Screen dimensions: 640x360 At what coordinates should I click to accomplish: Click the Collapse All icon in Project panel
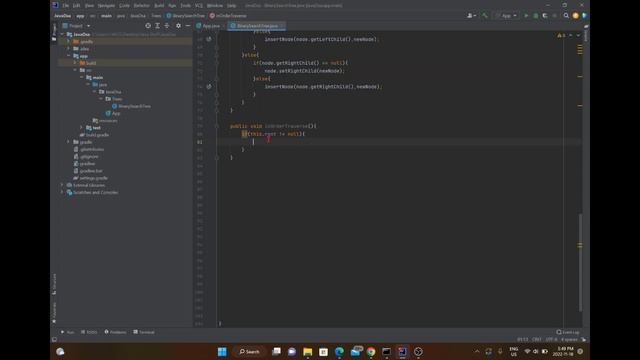click(167, 26)
